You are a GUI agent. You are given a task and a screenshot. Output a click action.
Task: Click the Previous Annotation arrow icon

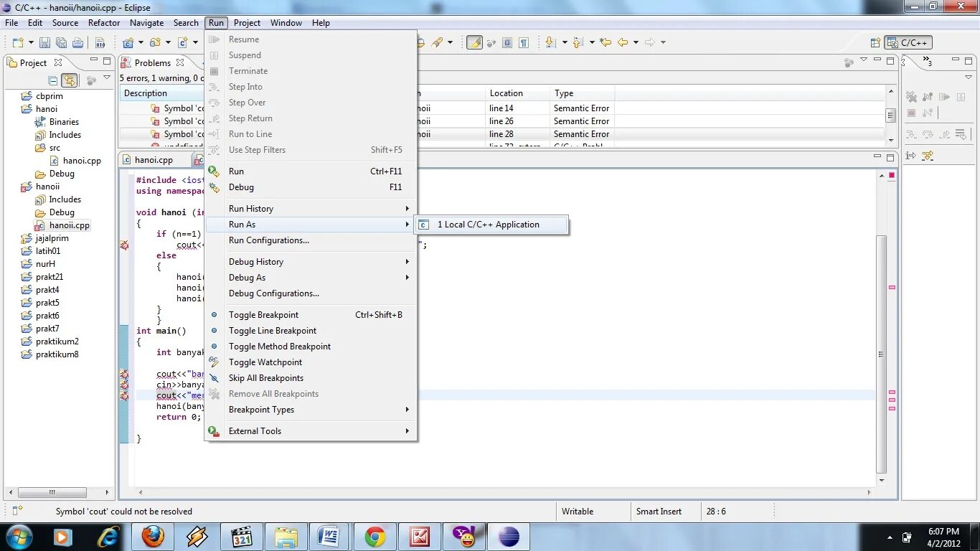[x=578, y=42]
